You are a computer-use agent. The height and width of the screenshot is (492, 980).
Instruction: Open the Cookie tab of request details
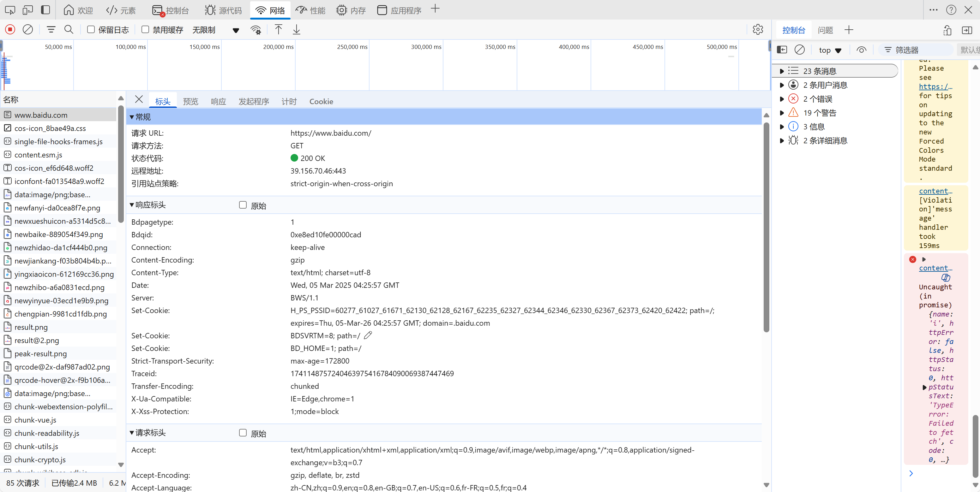click(x=321, y=102)
